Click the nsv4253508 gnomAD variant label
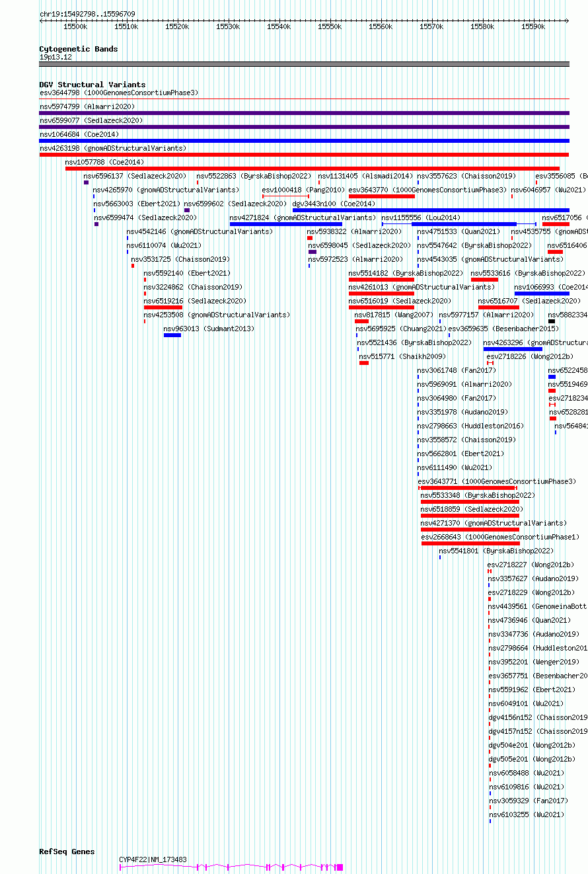588x874 pixels. (x=217, y=315)
